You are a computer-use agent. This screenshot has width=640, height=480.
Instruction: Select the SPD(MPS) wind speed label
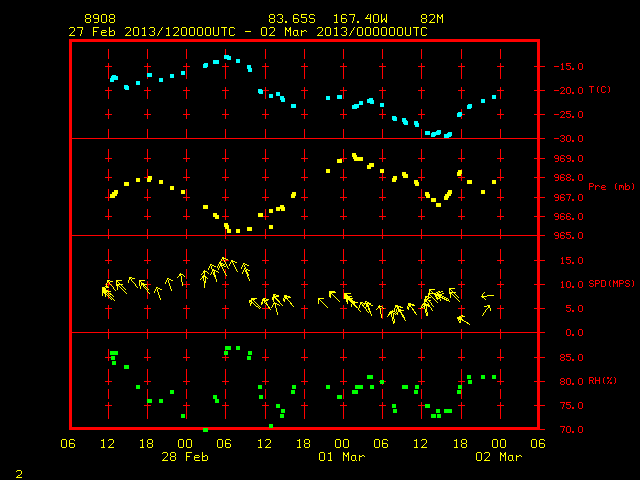pyautogui.click(x=611, y=284)
